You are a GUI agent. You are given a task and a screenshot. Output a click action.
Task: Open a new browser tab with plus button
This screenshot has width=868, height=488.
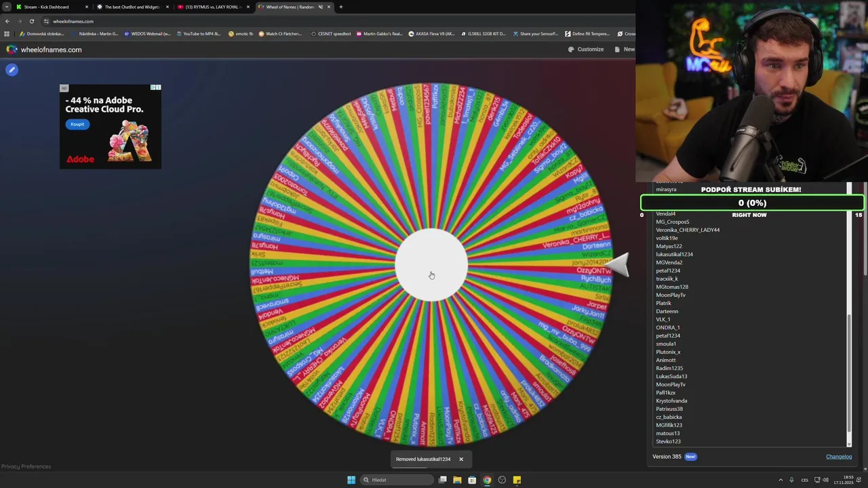(340, 7)
